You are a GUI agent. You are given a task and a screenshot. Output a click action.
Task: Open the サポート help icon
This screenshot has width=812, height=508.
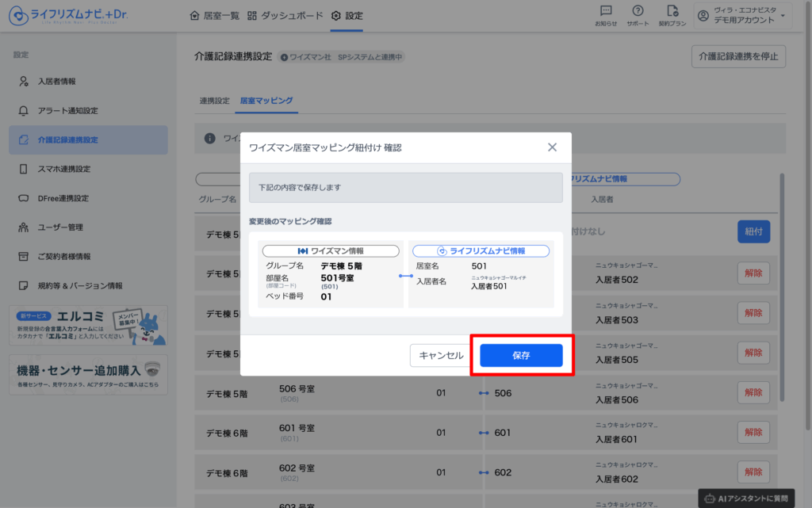click(x=638, y=15)
